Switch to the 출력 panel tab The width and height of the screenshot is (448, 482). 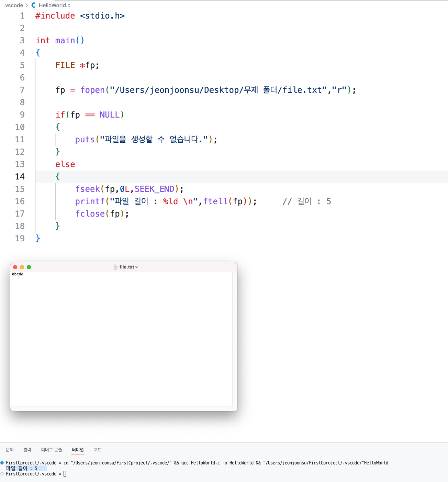27,450
